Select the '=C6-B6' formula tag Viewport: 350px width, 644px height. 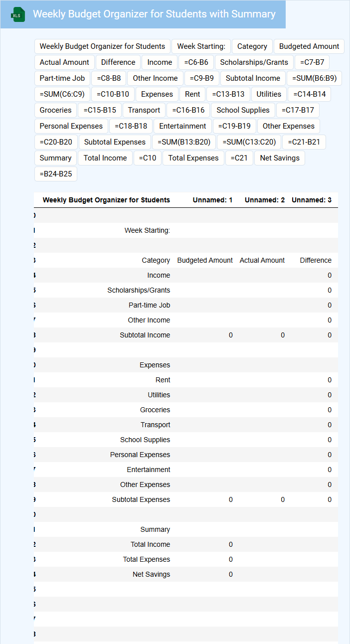[x=196, y=62]
